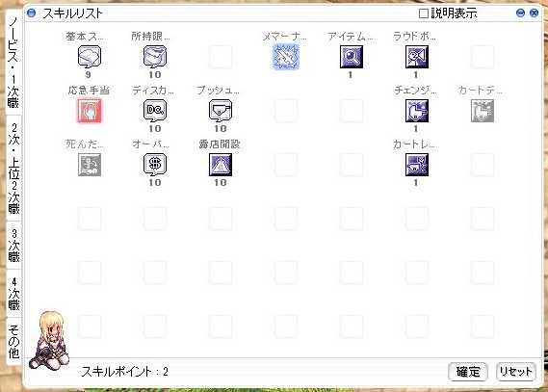Select the weight limit (所持限) skill icon
548x392 pixels.
(155, 57)
